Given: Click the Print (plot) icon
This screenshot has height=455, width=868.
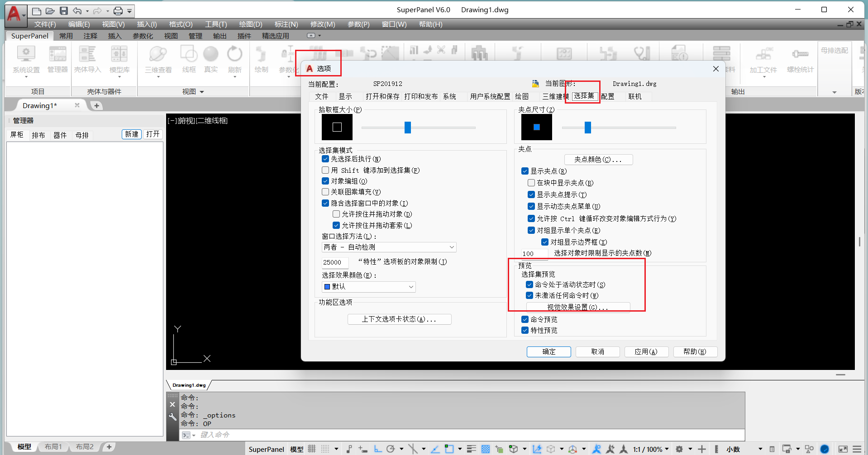Looking at the screenshot, I should 118,11.
